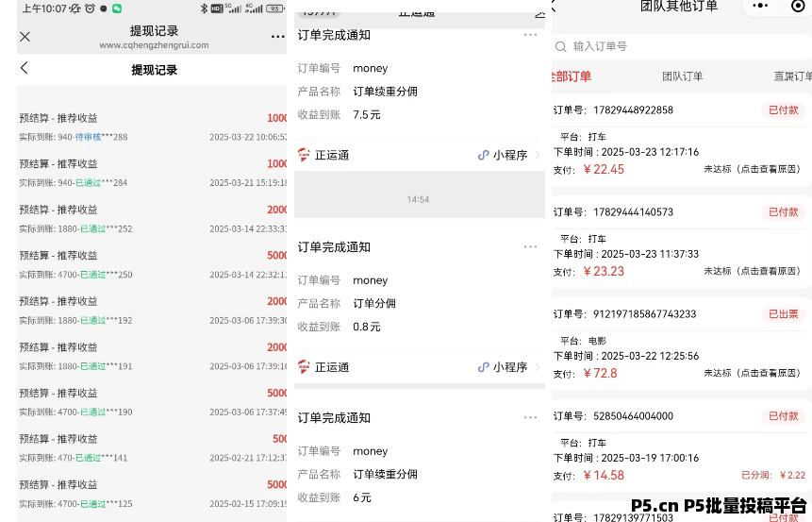Select order number 17829448922858
Screen dimensions: 812x522
pos(633,109)
